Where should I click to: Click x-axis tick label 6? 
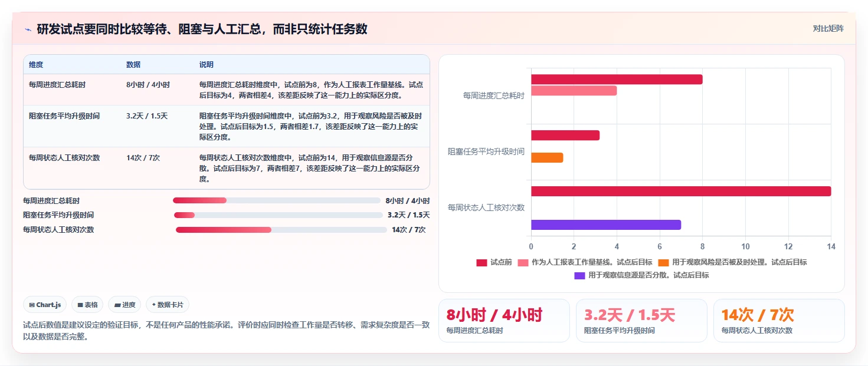coord(660,246)
